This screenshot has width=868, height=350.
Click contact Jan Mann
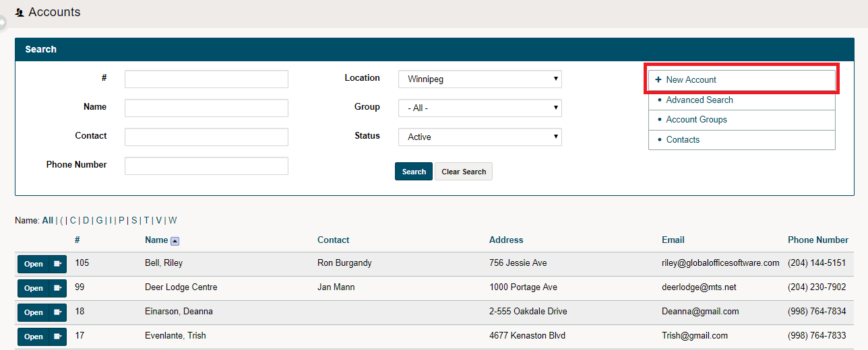[336, 287]
